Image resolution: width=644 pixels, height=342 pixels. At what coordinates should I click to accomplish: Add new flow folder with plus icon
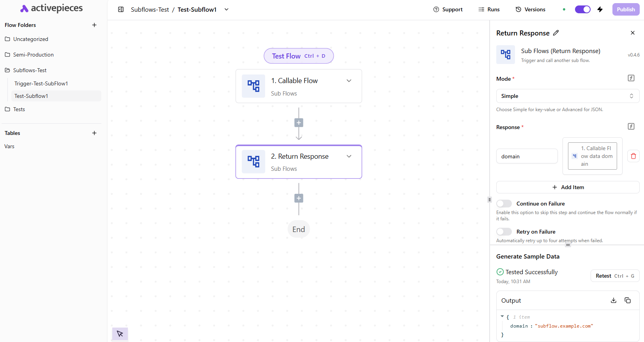[94, 25]
